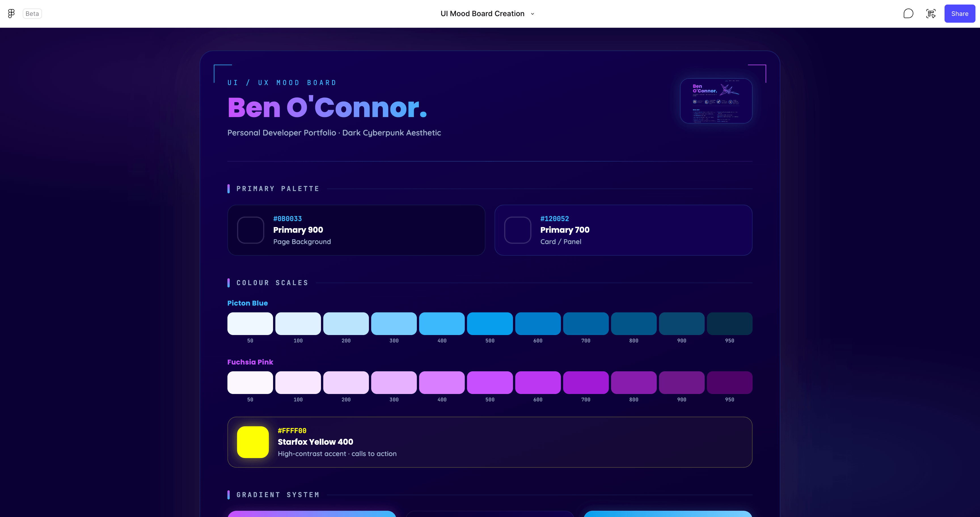Image resolution: width=980 pixels, height=517 pixels.
Task: Click the Picton Blue scale label
Action: (247, 303)
